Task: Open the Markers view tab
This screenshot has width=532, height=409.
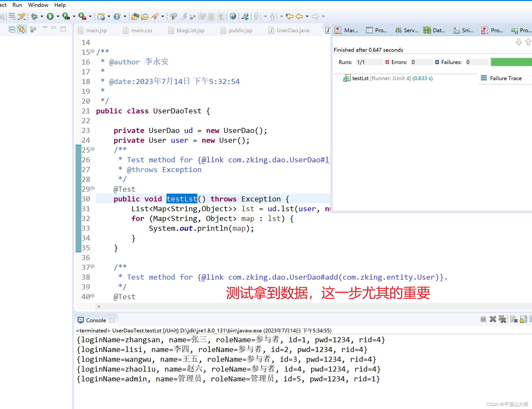Action: coord(347,30)
